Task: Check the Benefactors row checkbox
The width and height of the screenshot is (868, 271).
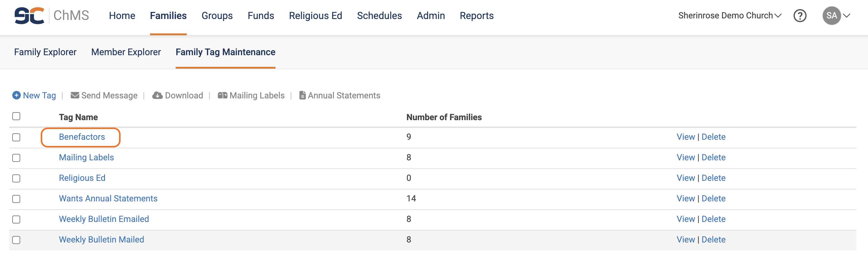Action: (x=16, y=137)
